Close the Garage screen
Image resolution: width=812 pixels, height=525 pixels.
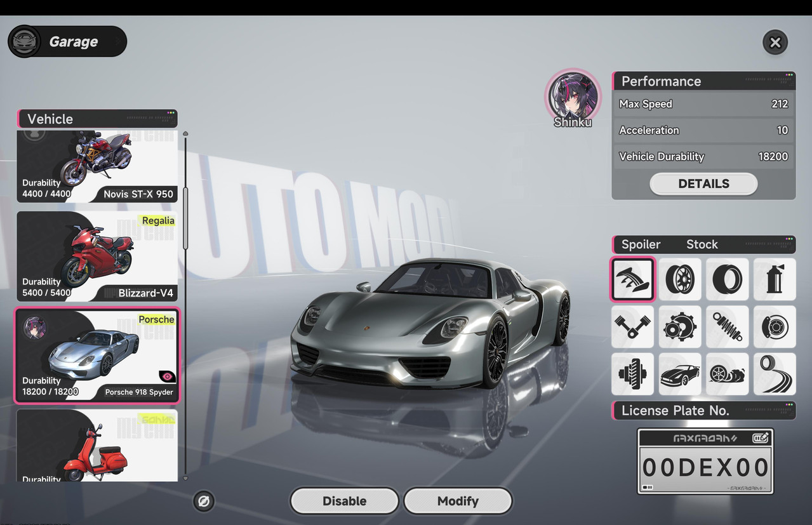775,43
